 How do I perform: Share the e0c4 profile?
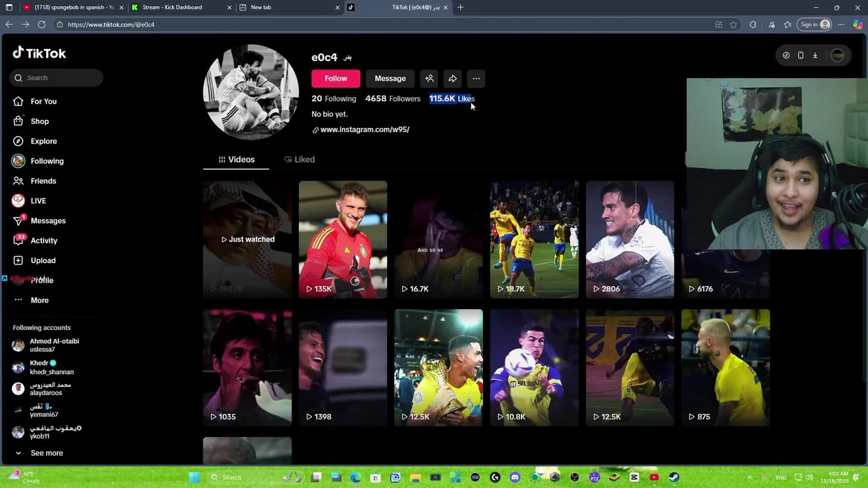[x=452, y=79]
